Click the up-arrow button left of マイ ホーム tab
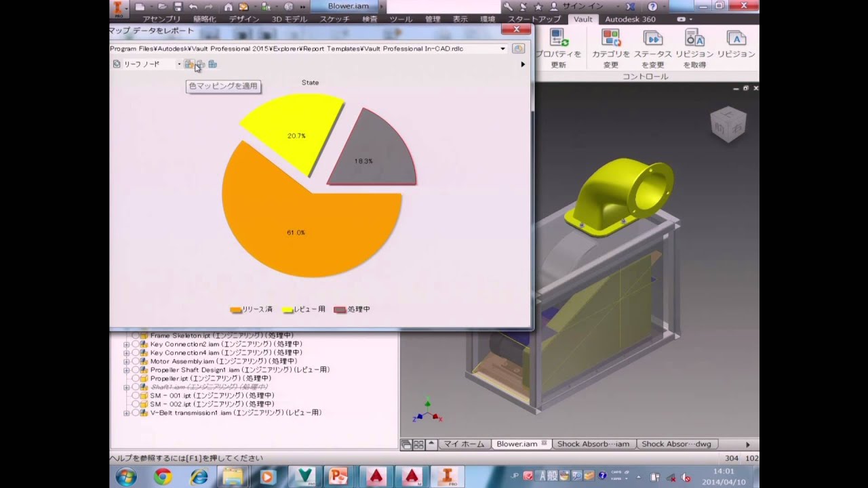 pos(432,445)
